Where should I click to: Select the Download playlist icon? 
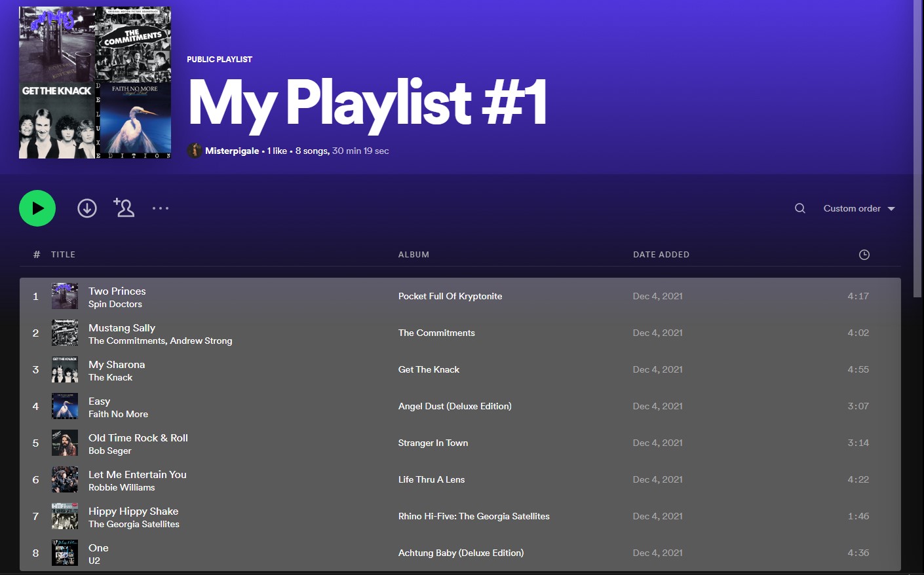point(87,208)
